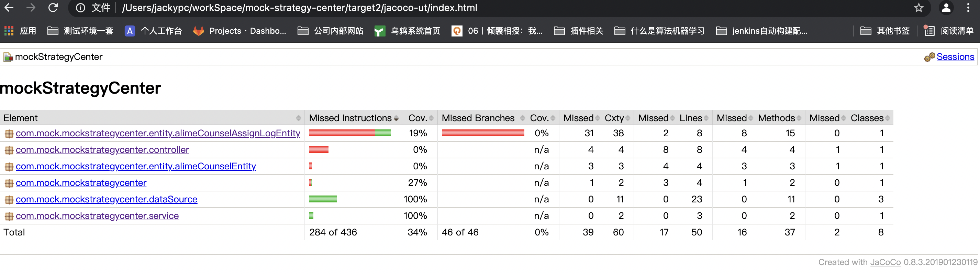This screenshot has width=980, height=274.
Task: Open the 应用 apps grid shortcut
Action: [x=20, y=31]
